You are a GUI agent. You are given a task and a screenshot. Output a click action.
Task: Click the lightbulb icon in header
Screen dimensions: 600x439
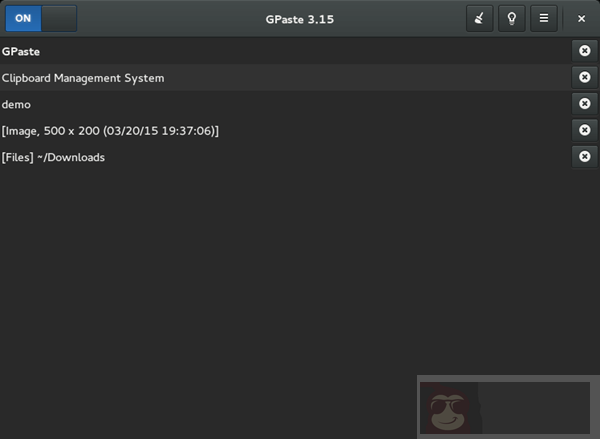(512, 18)
